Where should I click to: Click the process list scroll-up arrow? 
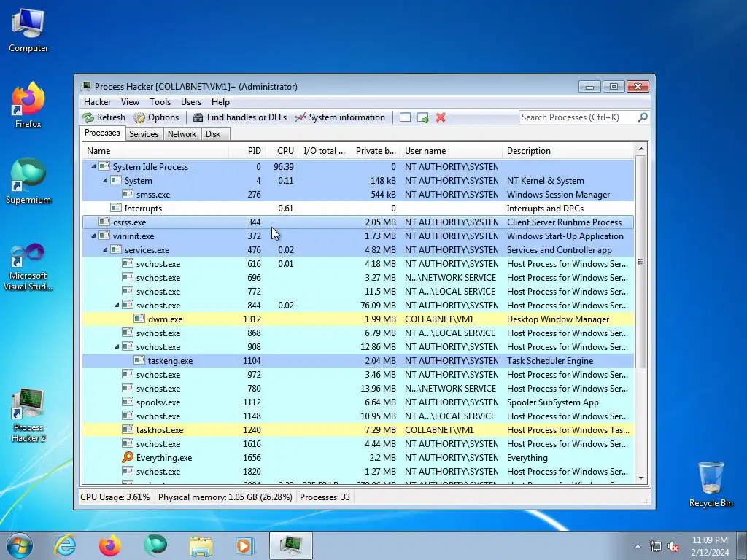click(641, 149)
